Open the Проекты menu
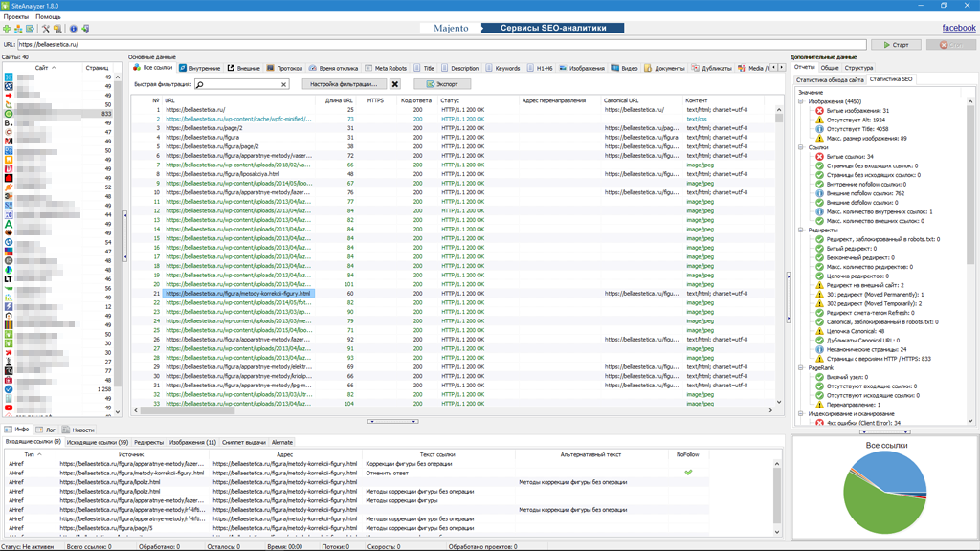 point(15,17)
